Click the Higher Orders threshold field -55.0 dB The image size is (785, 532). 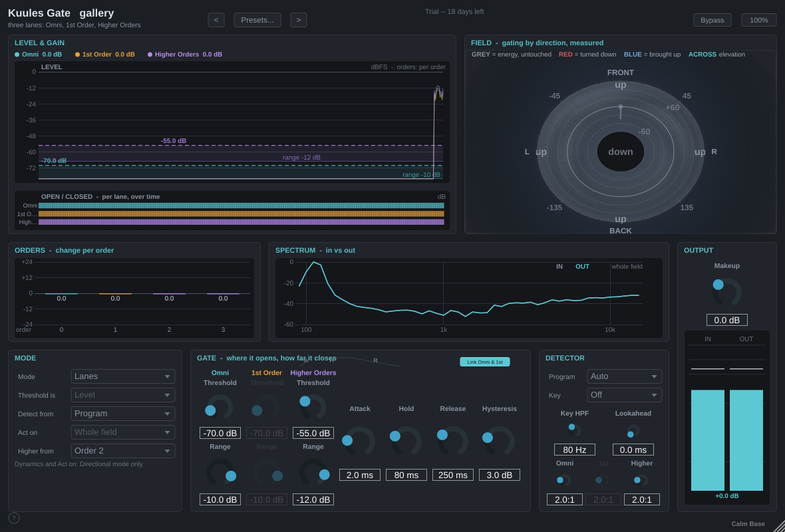coord(313,433)
